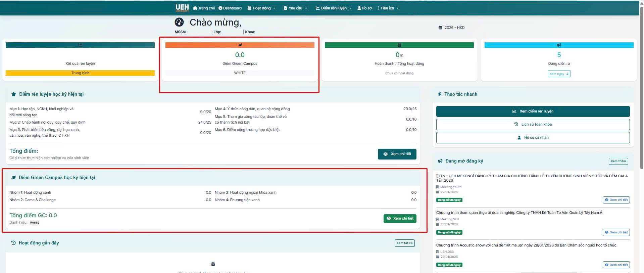Click the calendar icon on Hoàn thành card
The width and height of the screenshot is (644, 273).
tap(399, 45)
